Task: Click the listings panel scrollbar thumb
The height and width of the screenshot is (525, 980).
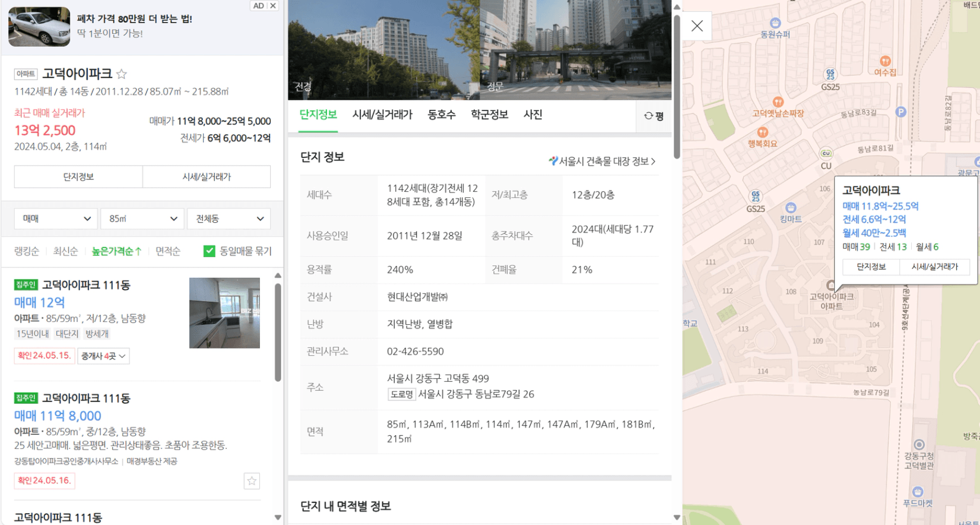Action: (278, 333)
